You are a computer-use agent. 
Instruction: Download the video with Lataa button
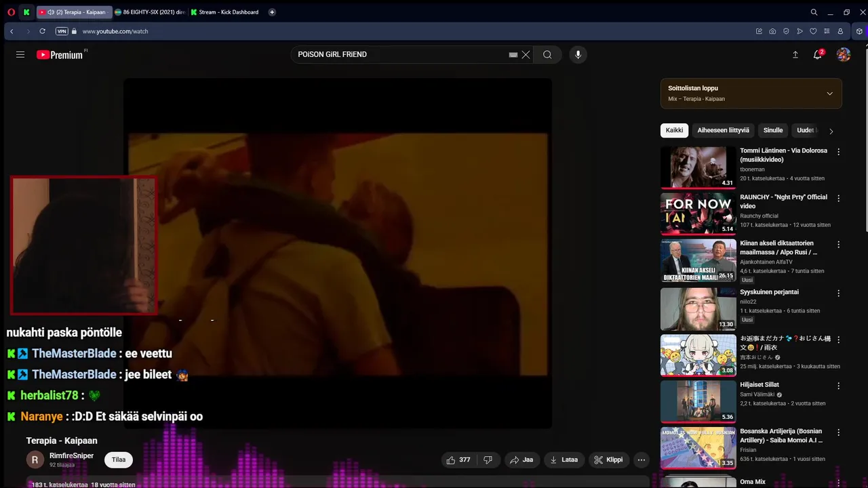pyautogui.click(x=564, y=460)
